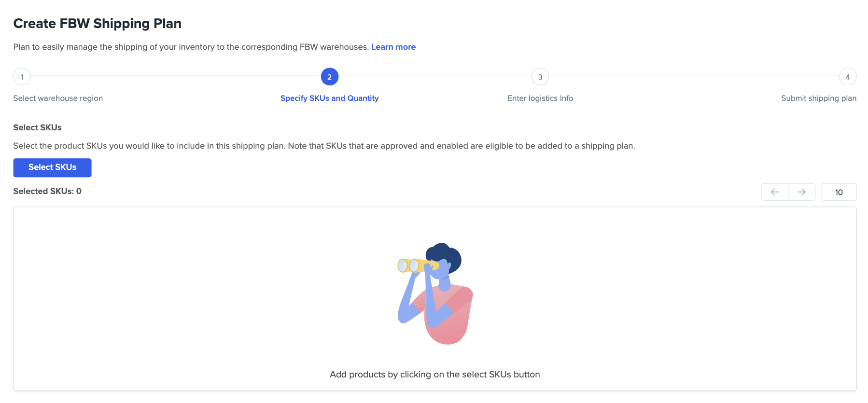Select step 4 circle indicator
The width and height of the screenshot is (868, 403).
848,77
